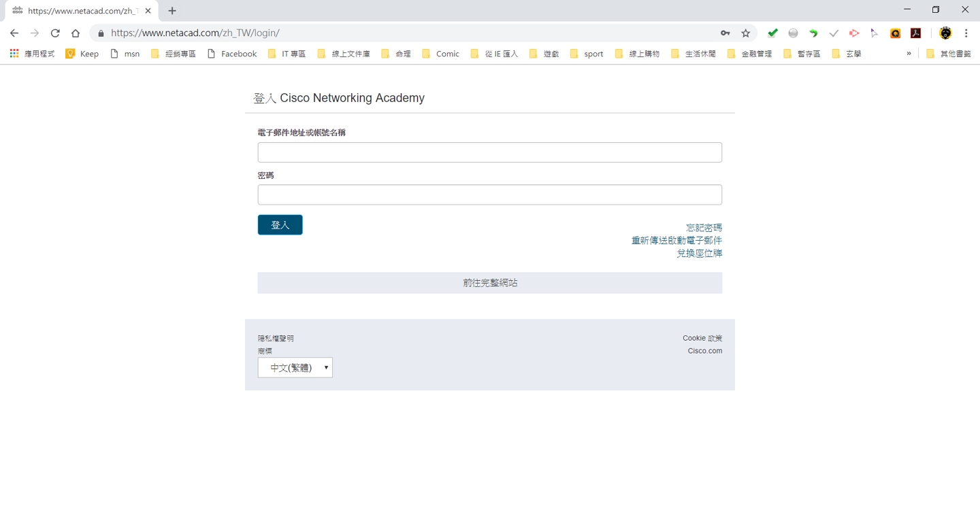Click the address bar URL
Image resolution: width=980 pixels, height=525 pixels.
tap(195, 33)
